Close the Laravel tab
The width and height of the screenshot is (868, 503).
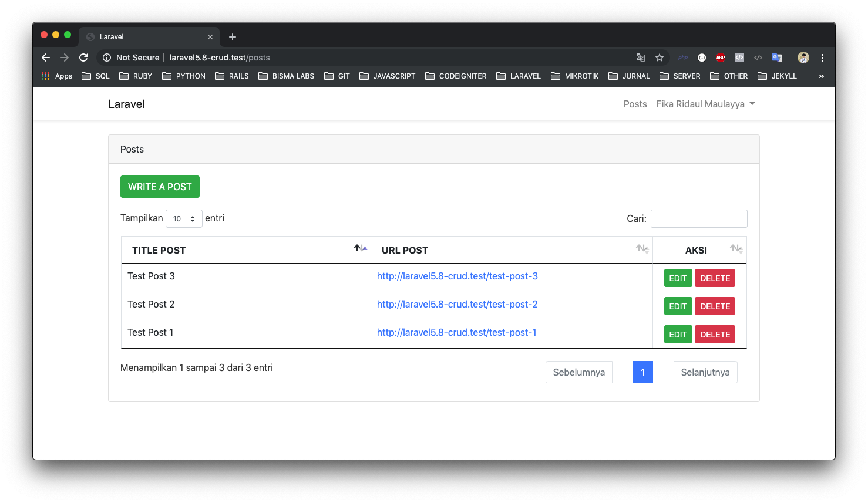point(210,37)
